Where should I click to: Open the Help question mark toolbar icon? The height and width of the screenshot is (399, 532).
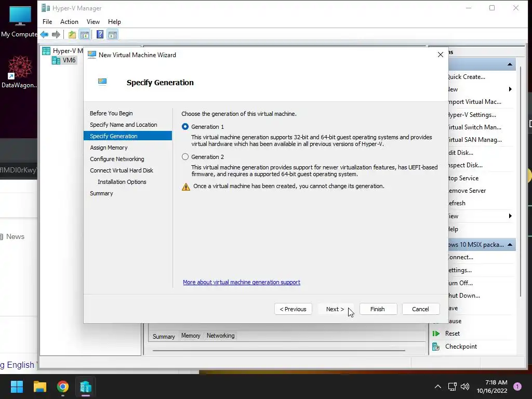100,34
